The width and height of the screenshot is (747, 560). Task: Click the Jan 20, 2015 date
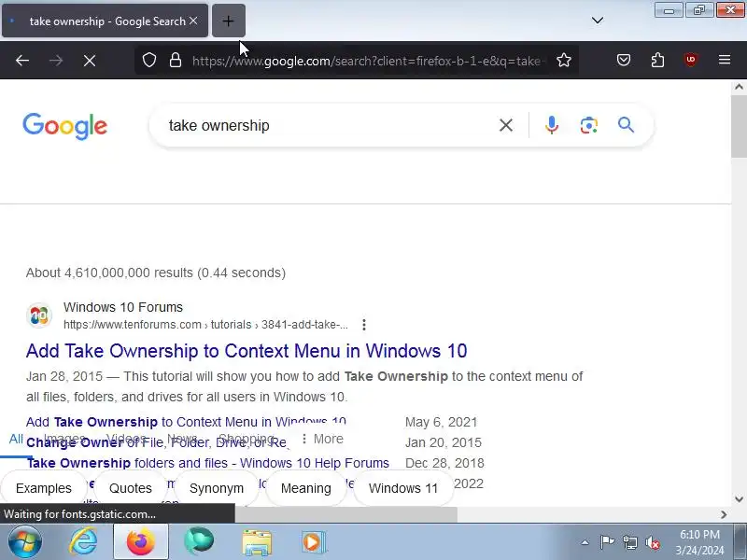click(x=443, y=442)
